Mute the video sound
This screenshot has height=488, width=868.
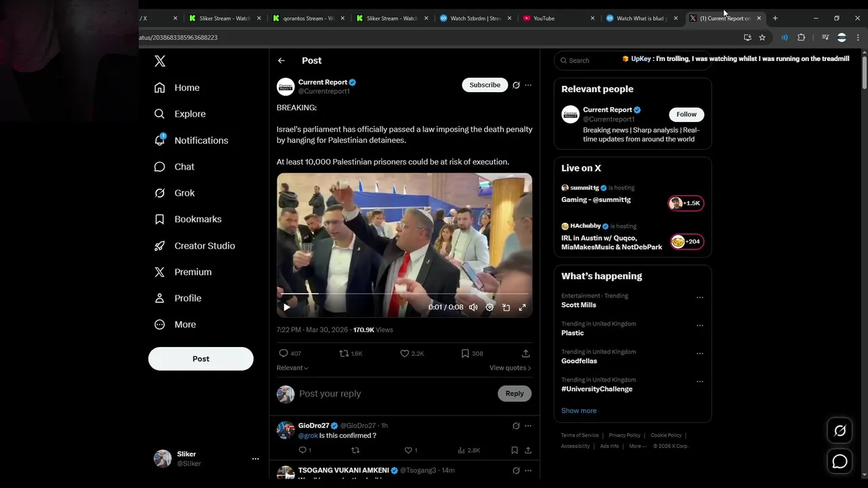(473, 307)
